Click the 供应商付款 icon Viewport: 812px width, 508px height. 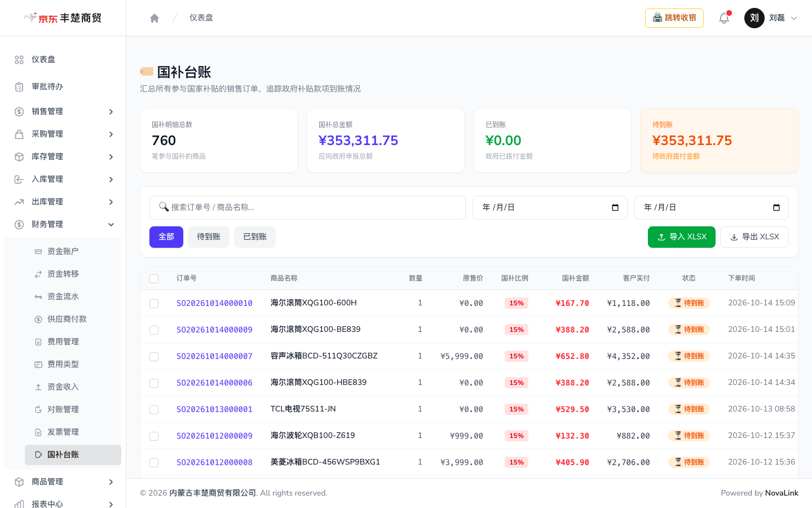tap(38, 319)
